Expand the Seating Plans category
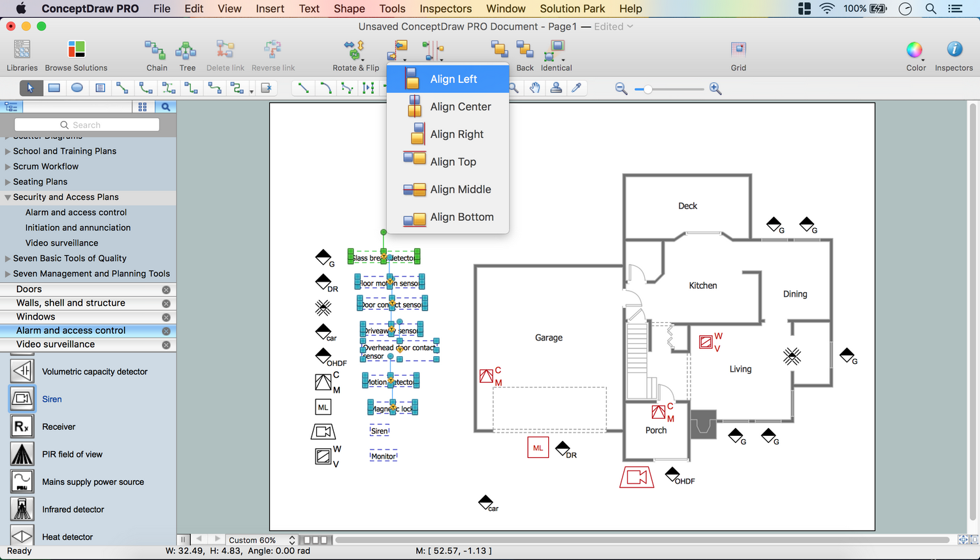Image resolution: width=980 pixels, height=560 pixels. coord(8,182)
